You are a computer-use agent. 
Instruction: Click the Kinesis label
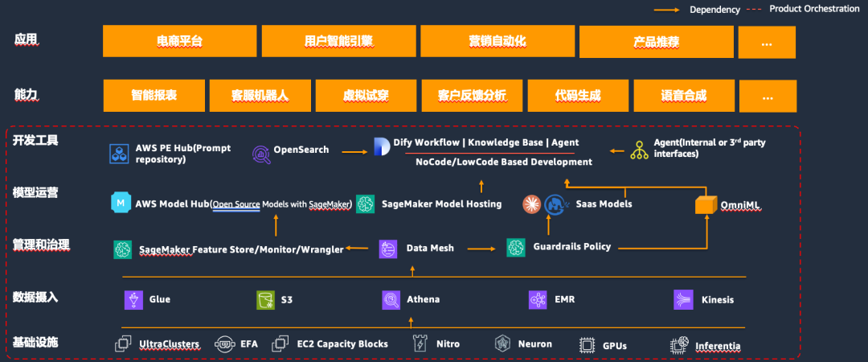tap(718, 299)
